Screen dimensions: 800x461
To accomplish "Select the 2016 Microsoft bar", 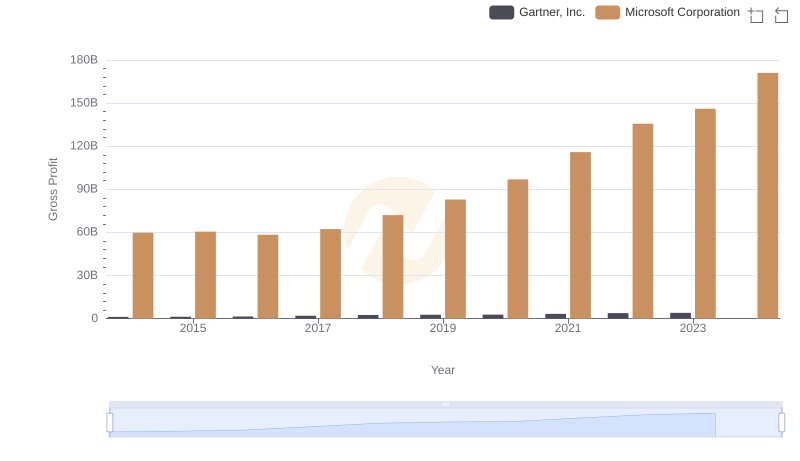I will (x=268, y=277).
